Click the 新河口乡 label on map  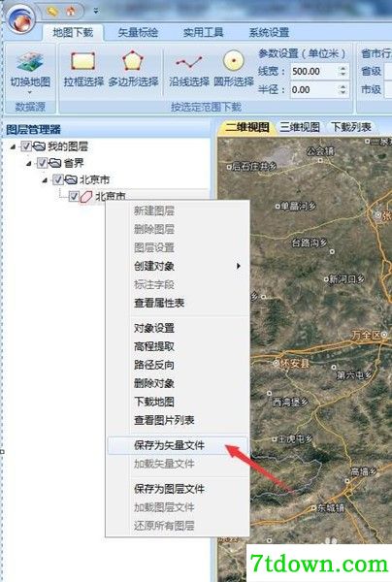tap(346, 279)
